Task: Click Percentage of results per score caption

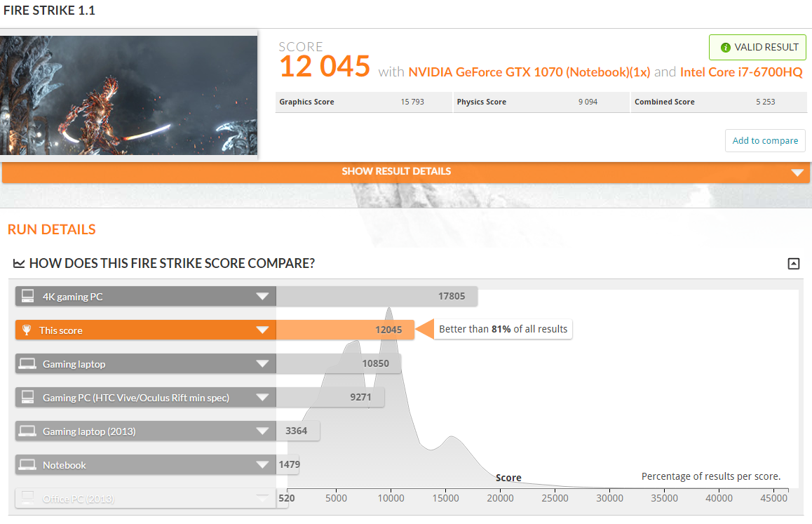Action: (711, 476)
